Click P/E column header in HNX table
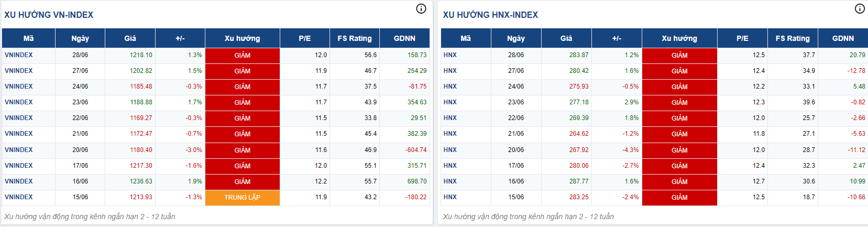The width and height of the screenshot is (868, 227). pyautogui.click(x=742, y=38)
